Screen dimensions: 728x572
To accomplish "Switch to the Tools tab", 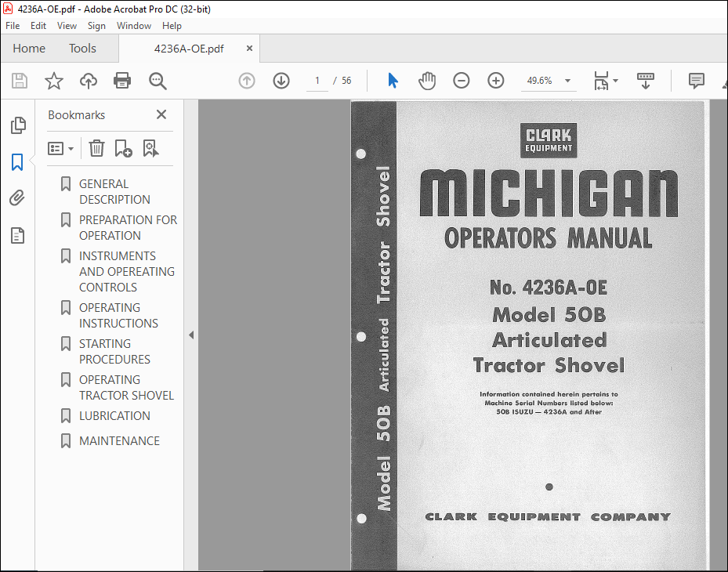I will tap(82, 49).
